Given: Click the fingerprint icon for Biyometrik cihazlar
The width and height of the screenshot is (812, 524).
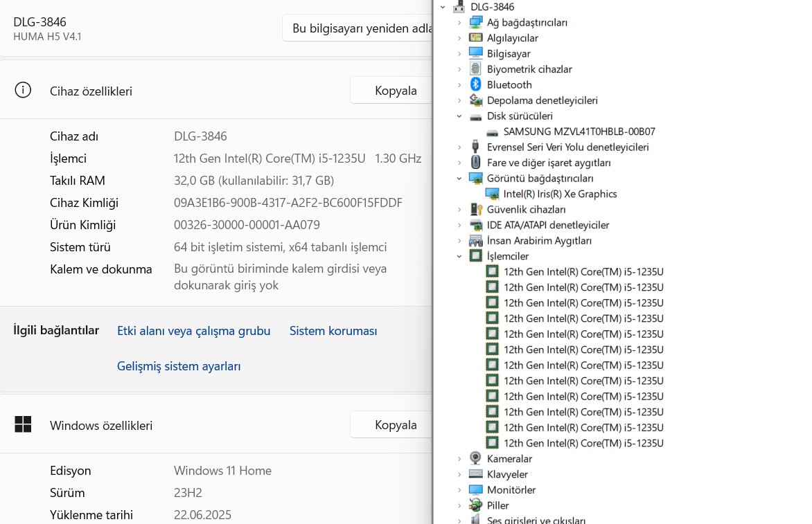Looking at the screenshot, I should pos(475,69).
